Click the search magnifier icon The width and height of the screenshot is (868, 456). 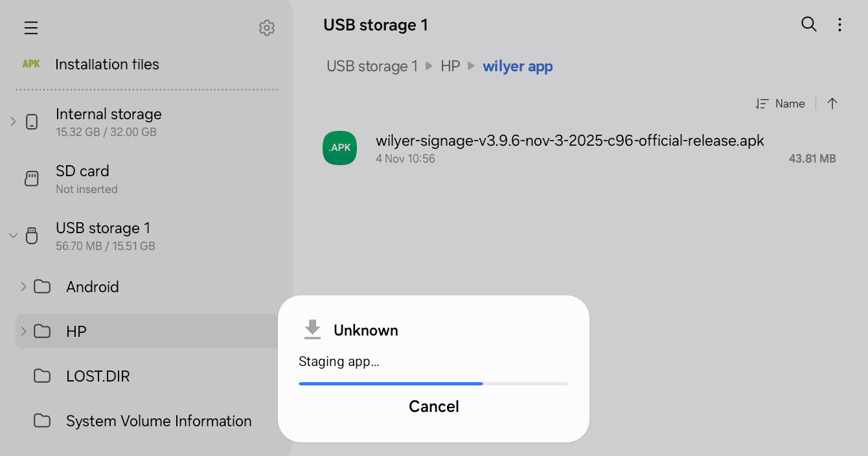(x=809, y=25)
